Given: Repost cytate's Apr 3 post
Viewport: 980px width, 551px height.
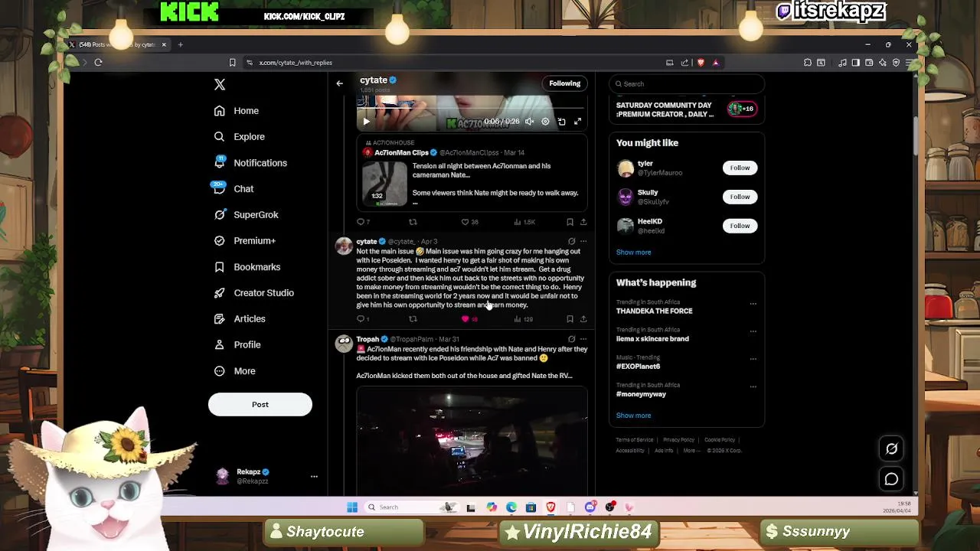Looking at the screenshot, I should tap(413, 319).
